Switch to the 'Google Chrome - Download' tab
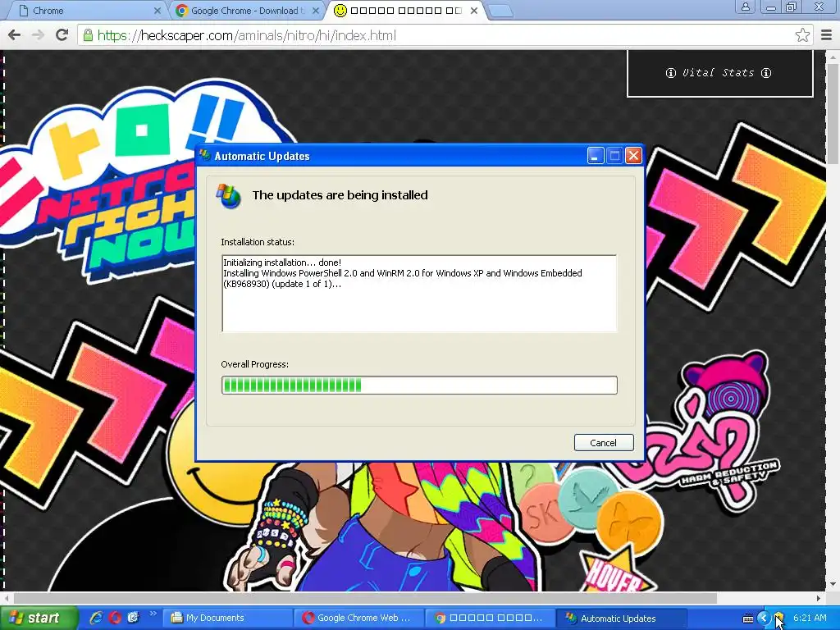The height and width of the screenshot is (630, 840). coord(247,10)
